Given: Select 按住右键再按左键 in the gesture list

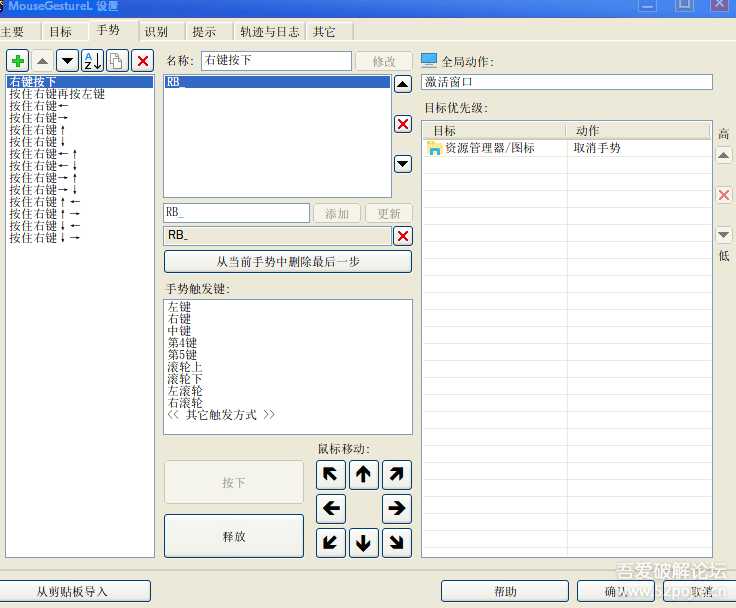Looking at the screenshot, I should pyautogui.click(x=57, y=94).
